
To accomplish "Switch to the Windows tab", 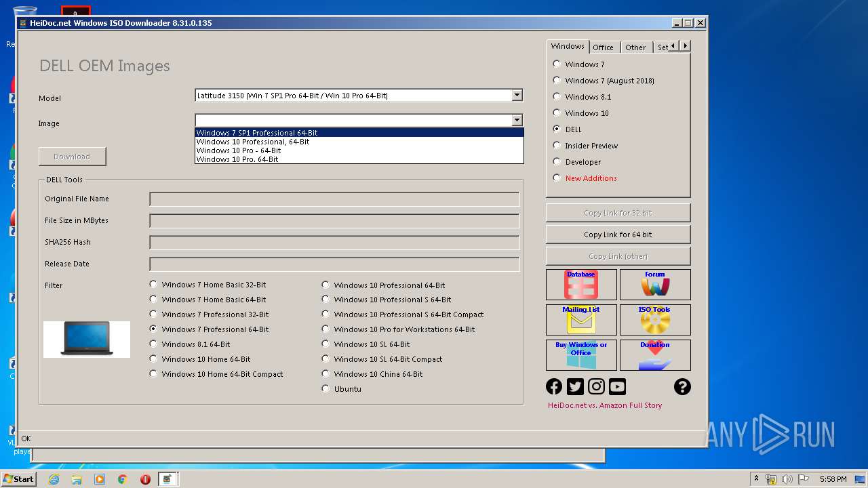I will point(568,46).
